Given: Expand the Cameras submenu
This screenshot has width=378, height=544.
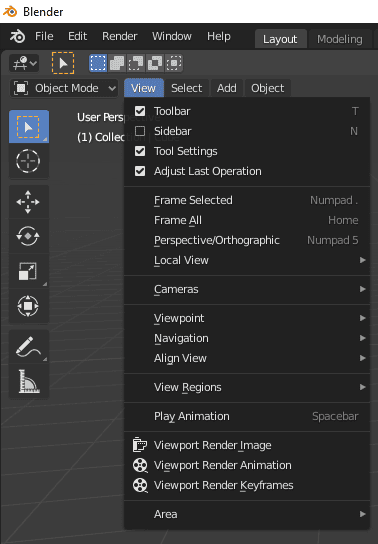Looking at the screenshot, I should 247,289.
